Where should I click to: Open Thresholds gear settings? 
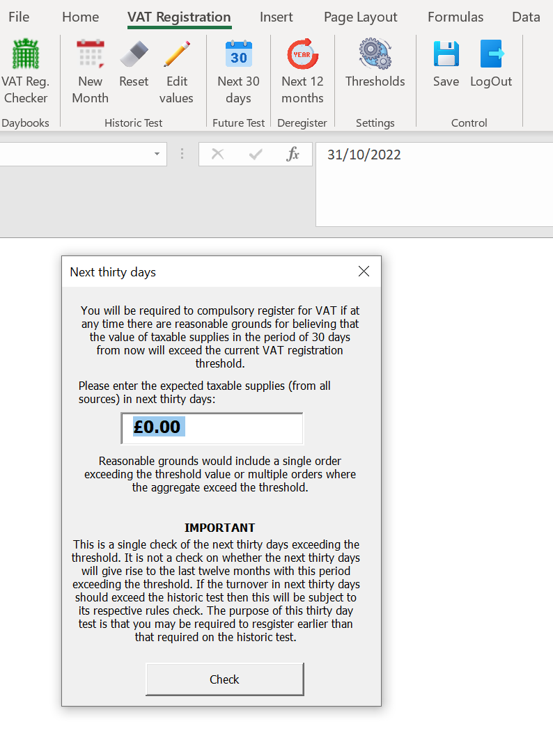pyautogui.click(x=375, y=64)
